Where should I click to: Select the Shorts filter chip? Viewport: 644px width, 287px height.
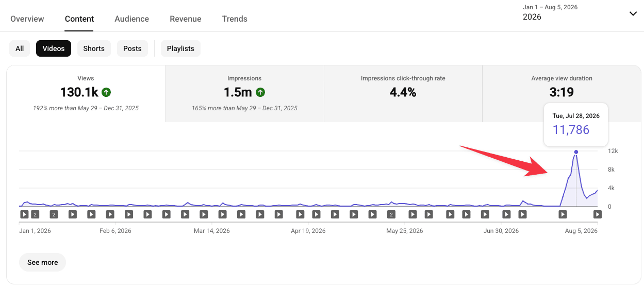pyautogui.click(x=94, y=48)
